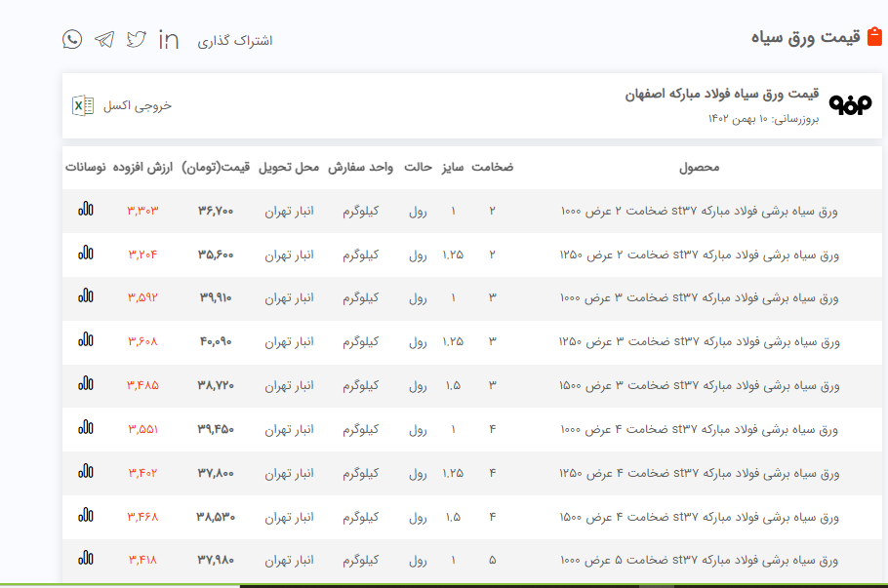Click the خروجی اکسل export link
Viewport: 888px width, 588px height.
(x=138, y=105)
